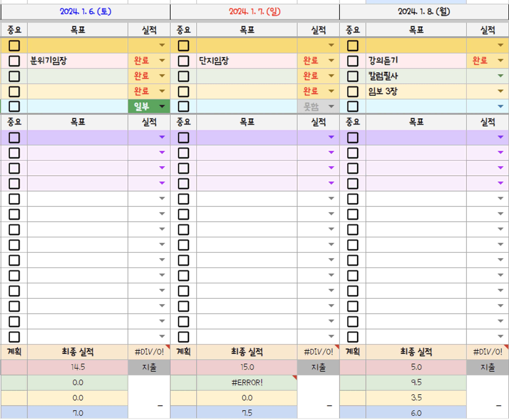Click the 단지임장 goal cell
The width and height of the screenshot is (509, 420).
tap(247, 61)
